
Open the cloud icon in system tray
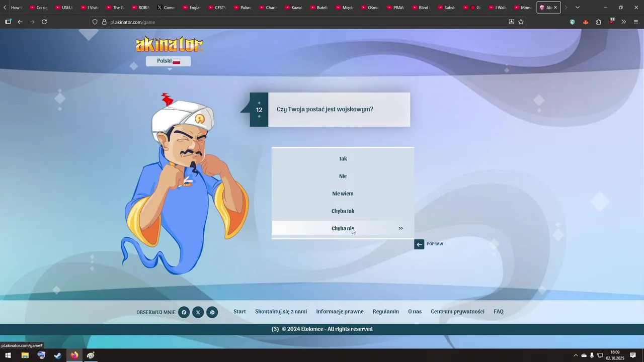(584, 355)
